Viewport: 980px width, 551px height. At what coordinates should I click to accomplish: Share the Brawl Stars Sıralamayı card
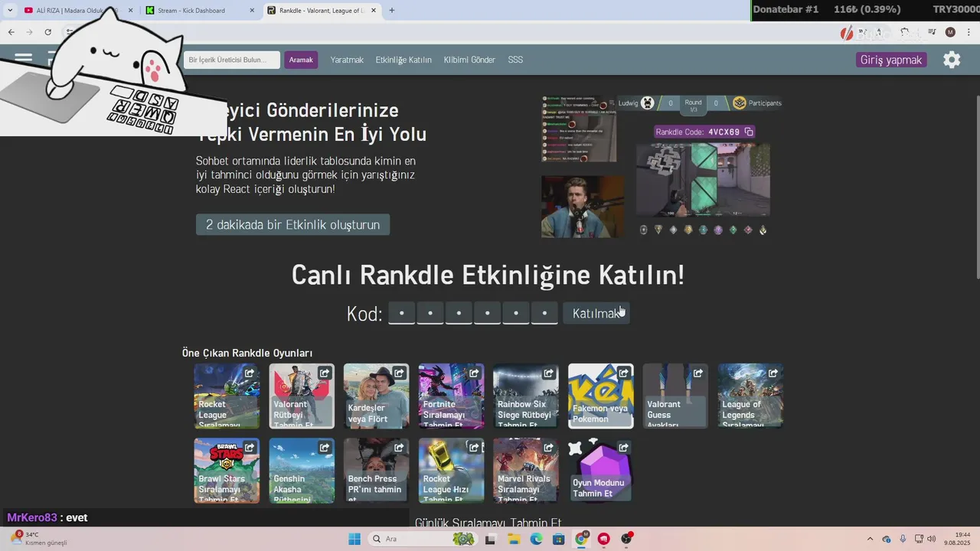click(250, 448)
